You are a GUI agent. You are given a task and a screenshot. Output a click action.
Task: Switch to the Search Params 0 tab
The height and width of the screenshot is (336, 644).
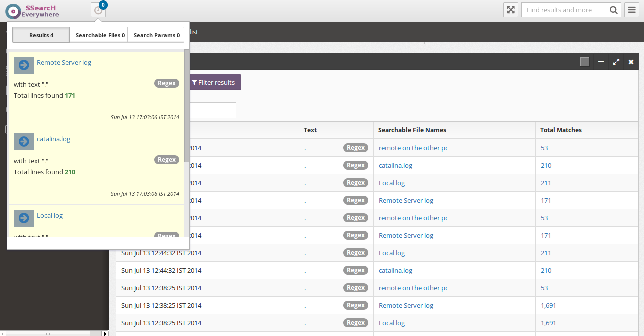pyautogui.click(x=156, y=35)
